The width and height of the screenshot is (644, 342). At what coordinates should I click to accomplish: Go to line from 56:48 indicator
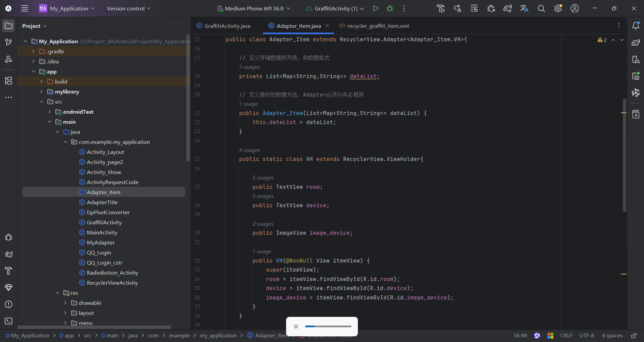pos(520,336)
